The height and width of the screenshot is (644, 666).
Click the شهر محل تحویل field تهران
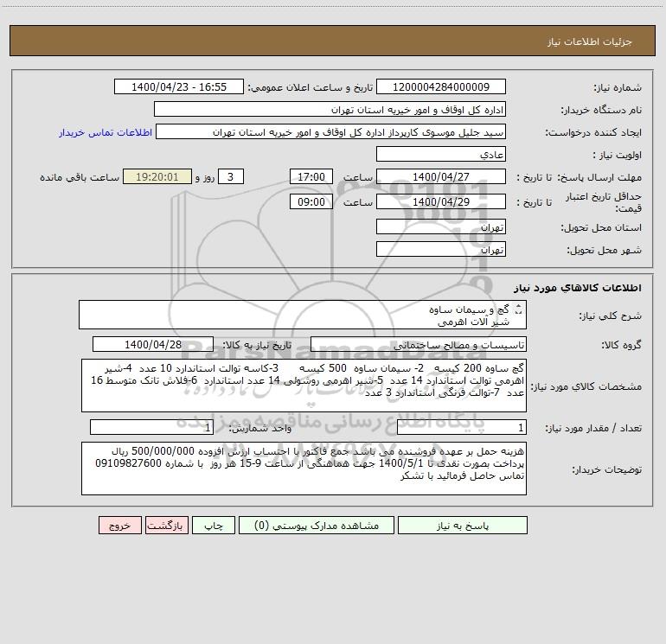pos(441,249)
